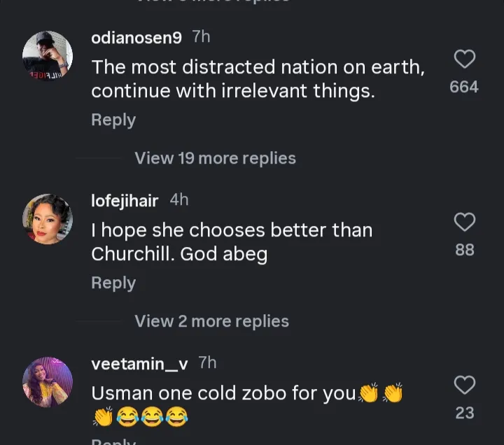Click the 88 likes count
Viewport: 504px width, 445px height.
465,250
